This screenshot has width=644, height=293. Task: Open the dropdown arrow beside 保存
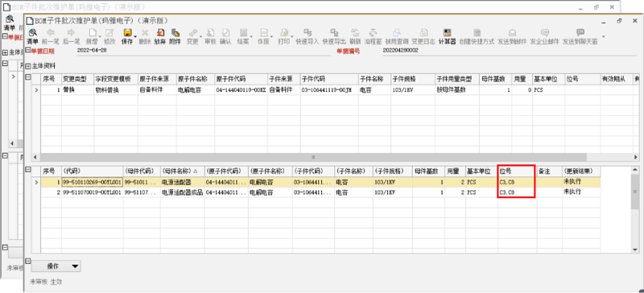[135, 37]
